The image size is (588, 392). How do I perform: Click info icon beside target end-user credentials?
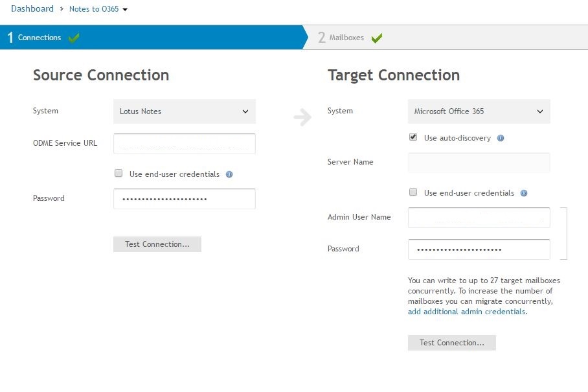[x=524, y=193]
